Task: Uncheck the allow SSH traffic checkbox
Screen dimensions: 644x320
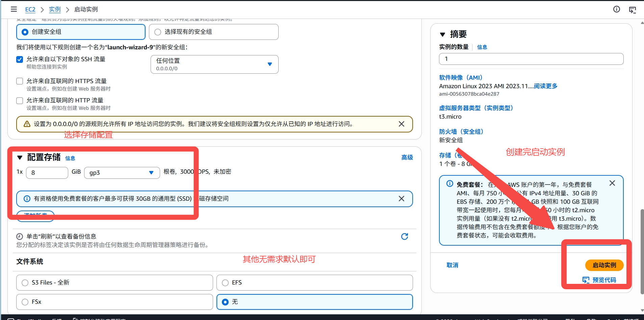Action: (x=20, y=59)
